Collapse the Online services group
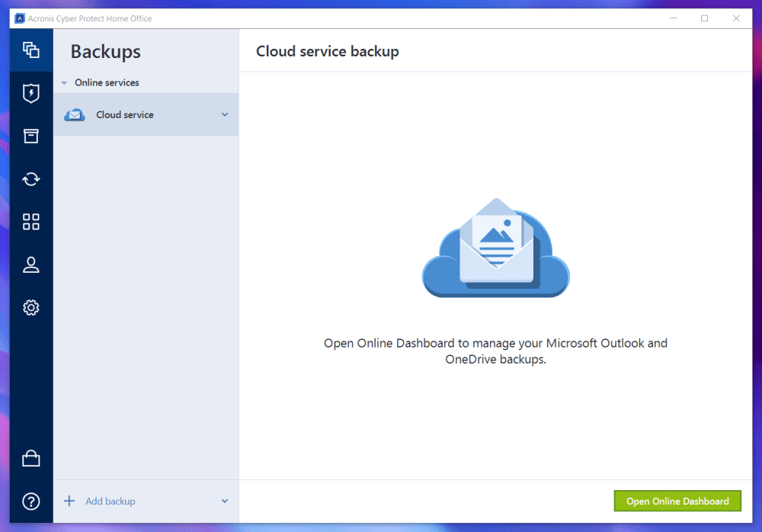This screenshot has height=532, width=762. click(64, 83)
